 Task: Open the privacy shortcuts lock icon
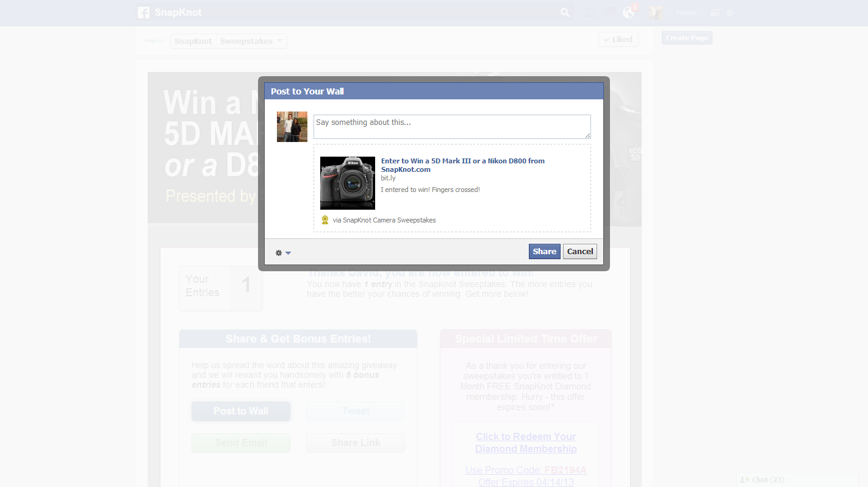tap(716, 13)
